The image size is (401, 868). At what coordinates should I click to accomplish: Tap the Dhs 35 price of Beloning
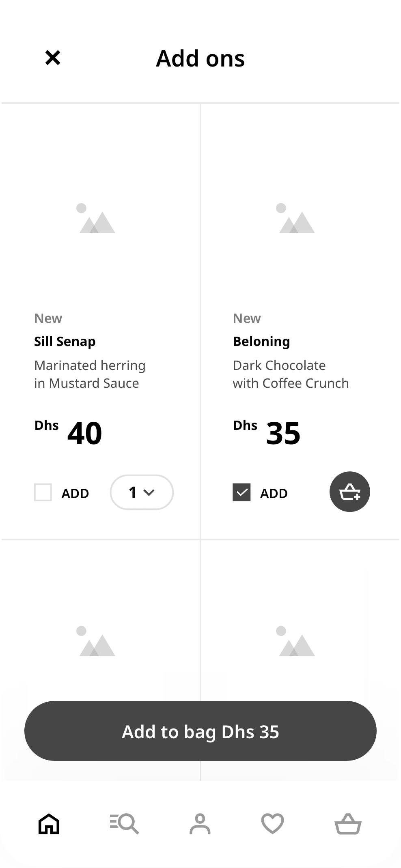tap(267, 432)
